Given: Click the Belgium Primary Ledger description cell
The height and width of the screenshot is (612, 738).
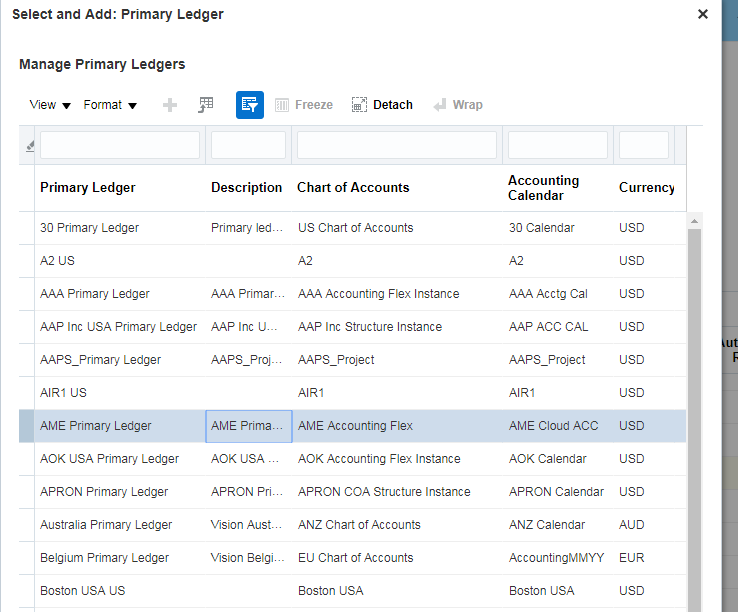Looking at the screenshot, I should coord(248,558).
